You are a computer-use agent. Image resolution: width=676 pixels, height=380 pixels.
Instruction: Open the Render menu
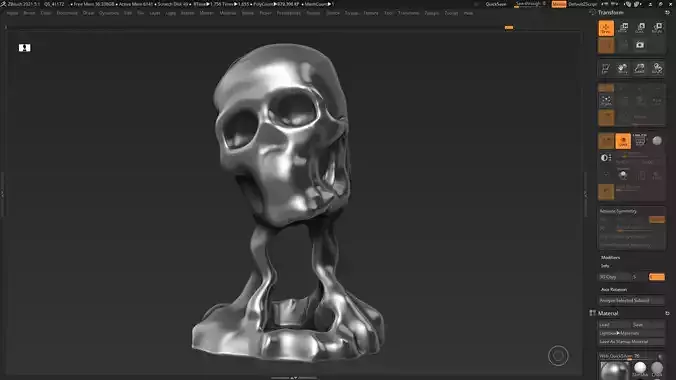click(314, 13)
